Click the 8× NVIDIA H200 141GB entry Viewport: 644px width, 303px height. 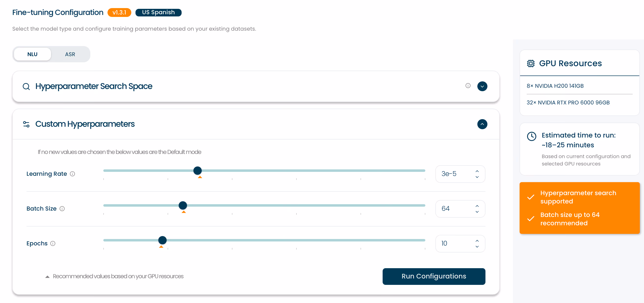[x=555, y=86]
